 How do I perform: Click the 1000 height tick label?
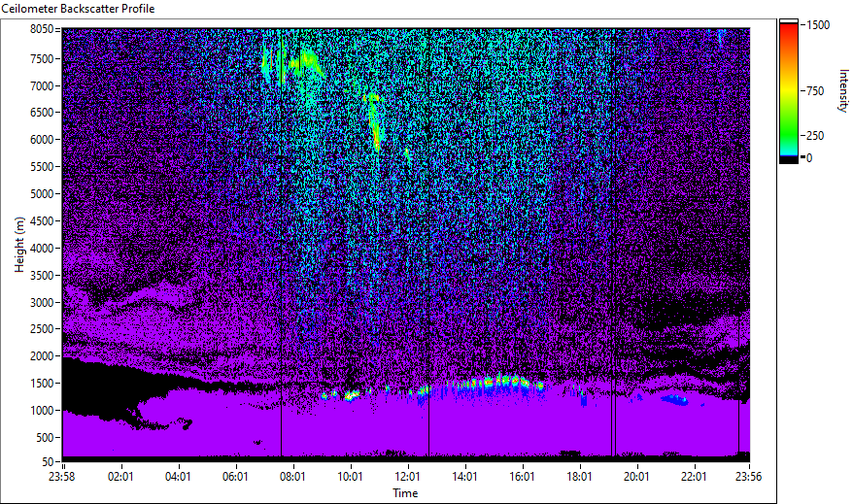click(x=42, y=411)
